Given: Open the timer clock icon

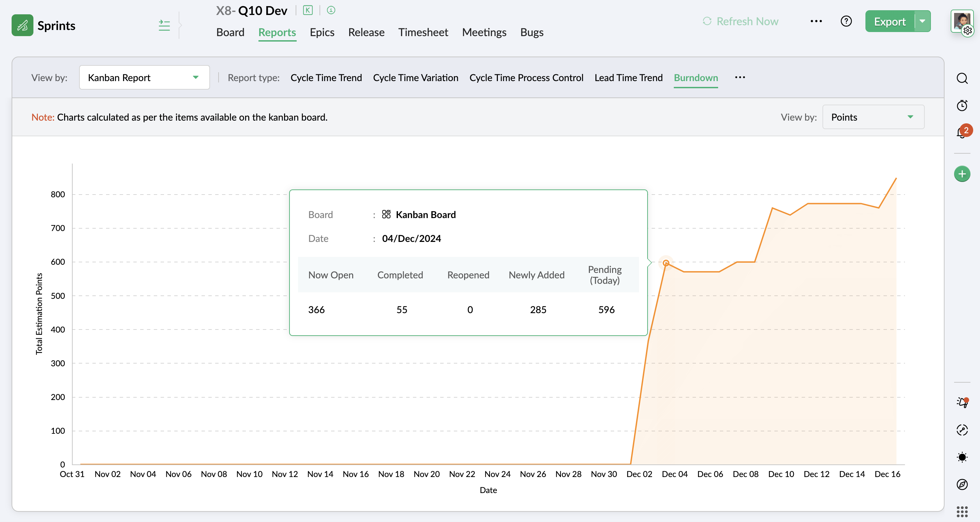Looking at the screenshot, I should coord(962,105).
